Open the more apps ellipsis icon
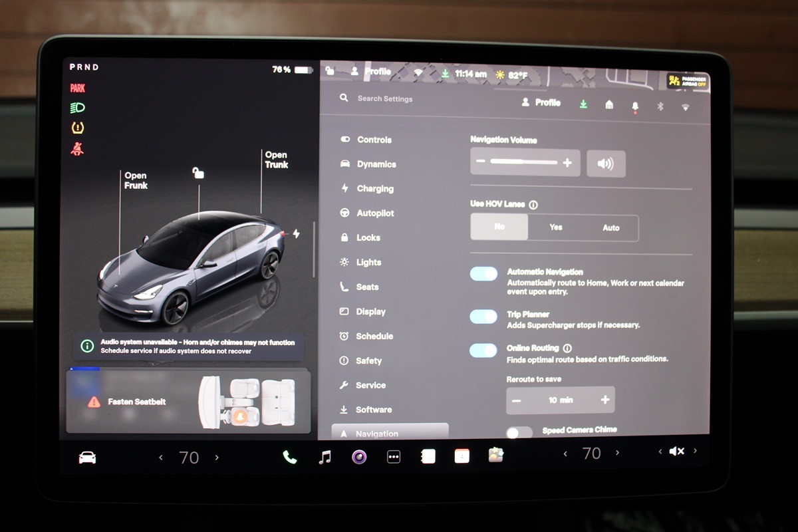This screenshot has height=532, width=798. point(394,458)
